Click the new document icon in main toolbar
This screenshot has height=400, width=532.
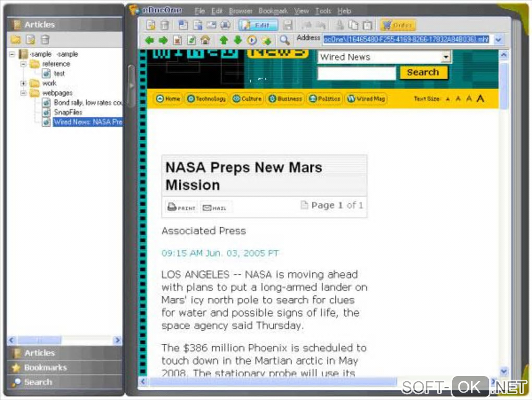[151, 25]
